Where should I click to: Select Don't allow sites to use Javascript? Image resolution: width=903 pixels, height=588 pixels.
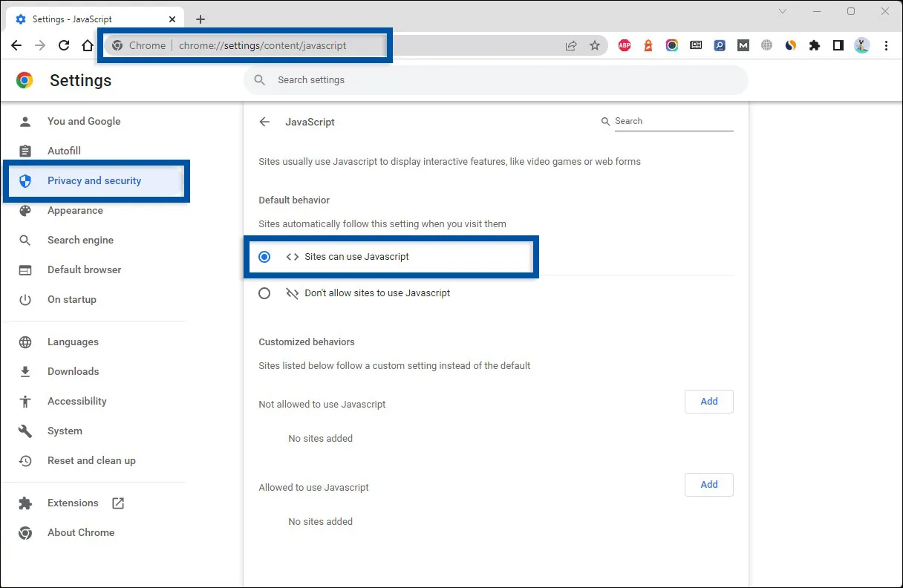[264, 293]
